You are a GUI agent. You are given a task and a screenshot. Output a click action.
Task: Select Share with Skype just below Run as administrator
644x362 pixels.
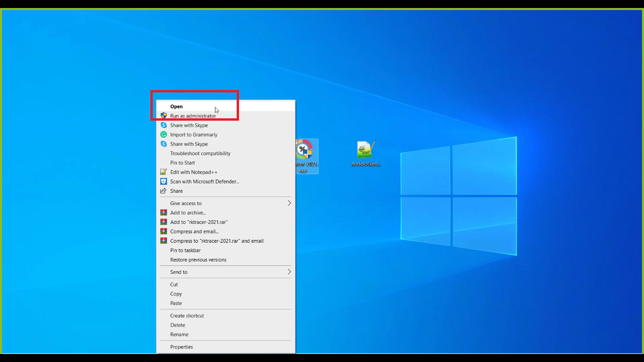pyautogui.click(x=226, y=125)
